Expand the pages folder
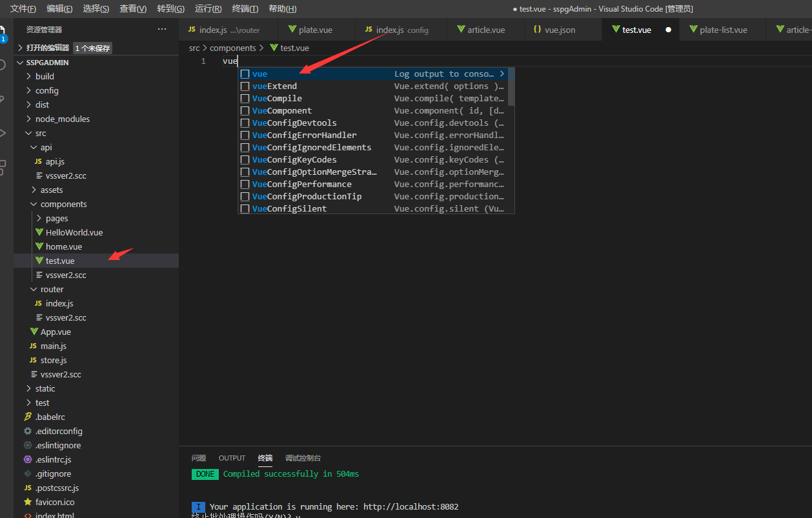 point(39,218)
